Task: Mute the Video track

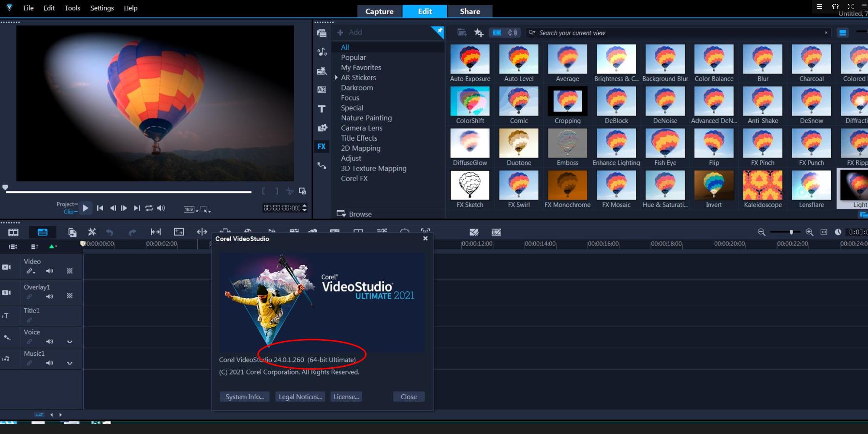Action: [49, 271]
